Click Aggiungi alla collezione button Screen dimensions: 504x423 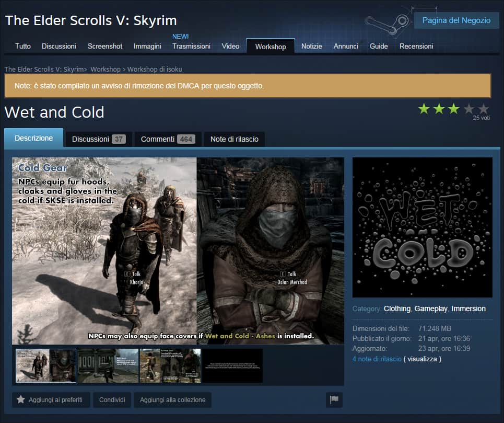tap(172, 400)
